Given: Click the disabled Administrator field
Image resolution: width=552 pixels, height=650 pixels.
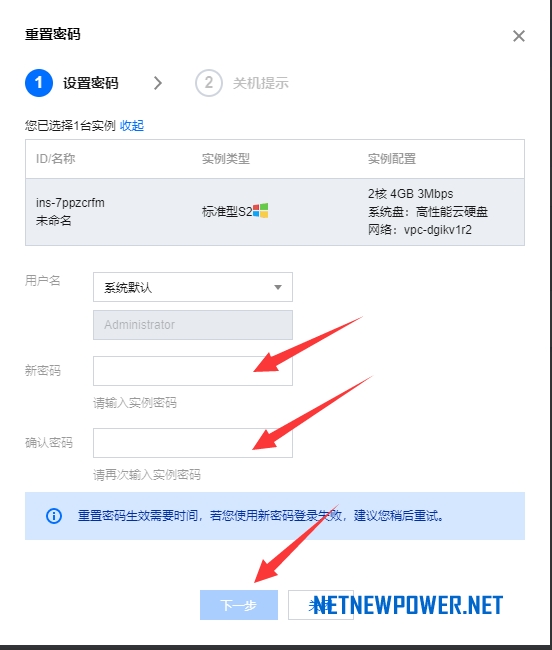Looking at the screenshot, I should point(193,325).
